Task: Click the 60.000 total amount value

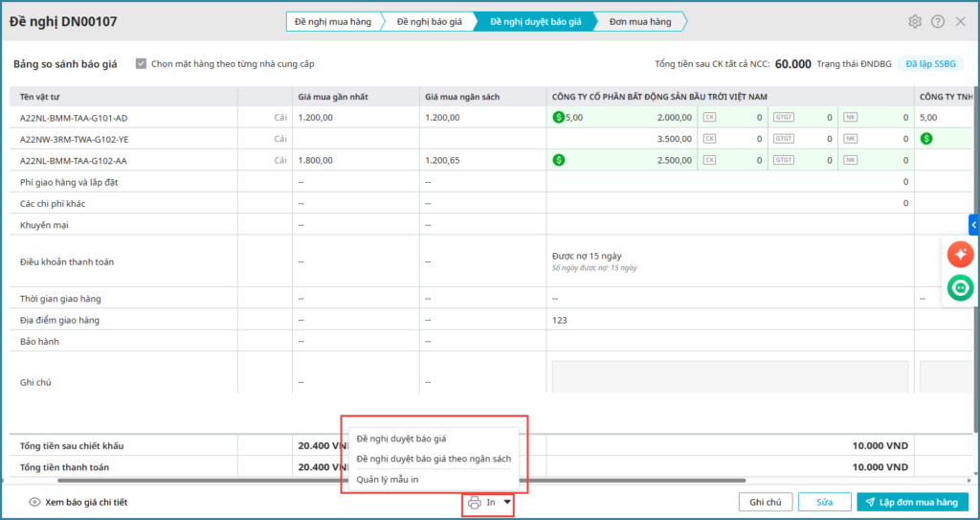Action: coord(793,64)
